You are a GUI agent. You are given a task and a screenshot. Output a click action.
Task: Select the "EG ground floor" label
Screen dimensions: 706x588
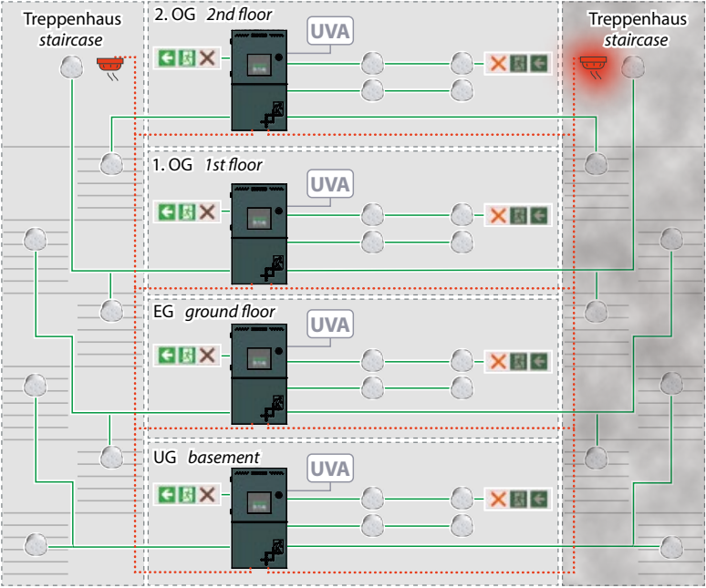point(213,313)
